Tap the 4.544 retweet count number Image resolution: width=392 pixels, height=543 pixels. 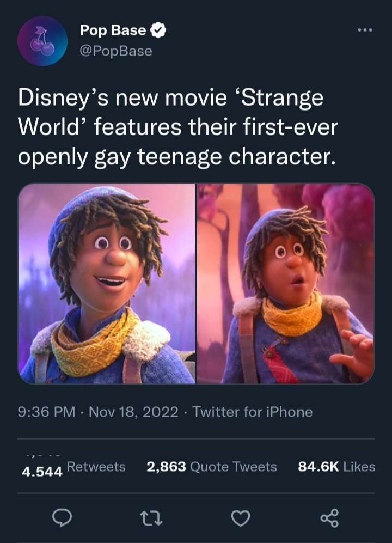(x=42, y=471)
